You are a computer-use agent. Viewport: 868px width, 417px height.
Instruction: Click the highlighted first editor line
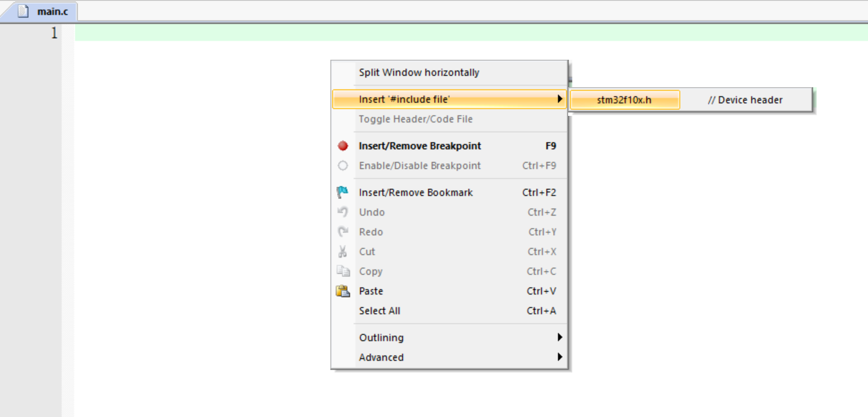point(471,33)
